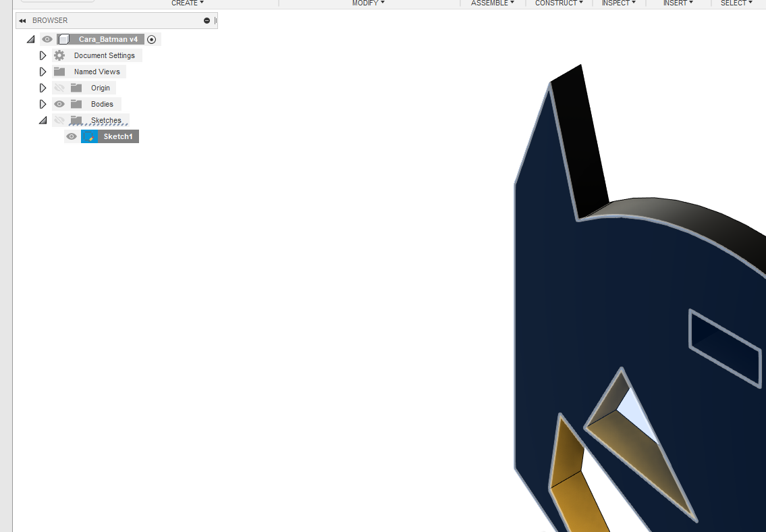The height and width of the screenshot is (532, 766).
Task: Click the Sketch1 sketch icon
Action: pos(89,136)
